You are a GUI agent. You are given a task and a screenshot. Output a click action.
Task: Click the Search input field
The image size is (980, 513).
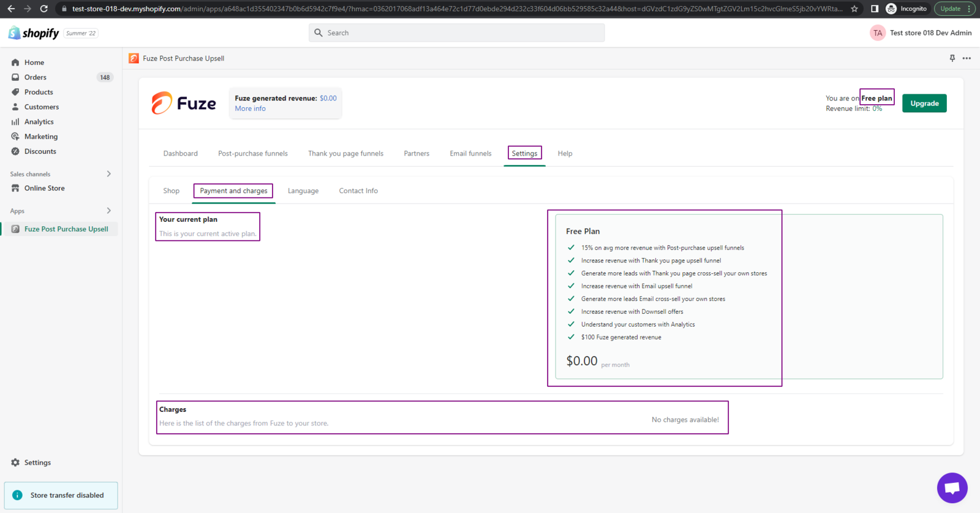click(x=456, y=33)
